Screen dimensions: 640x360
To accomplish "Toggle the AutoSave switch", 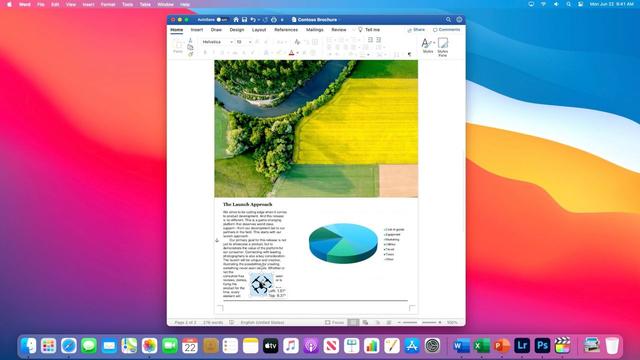I will click(x=222, y=20).
